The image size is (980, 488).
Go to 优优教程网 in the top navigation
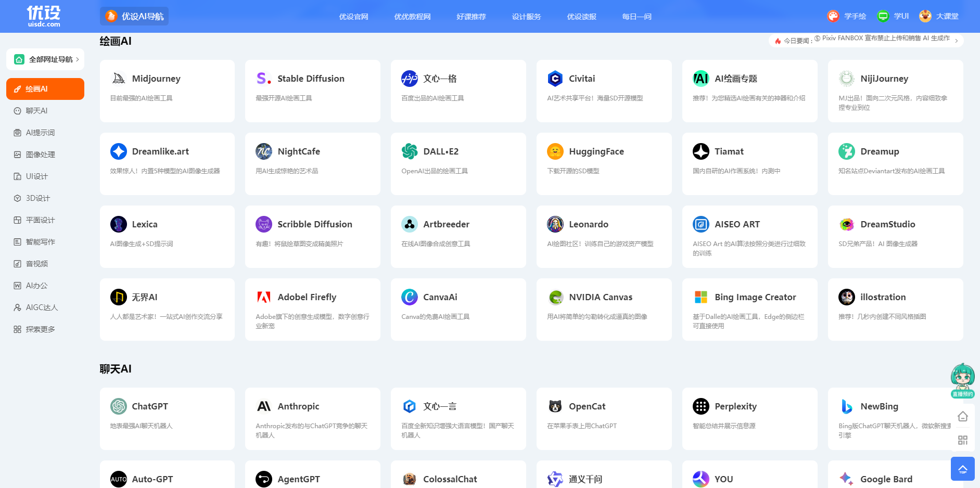click(413, 17)
